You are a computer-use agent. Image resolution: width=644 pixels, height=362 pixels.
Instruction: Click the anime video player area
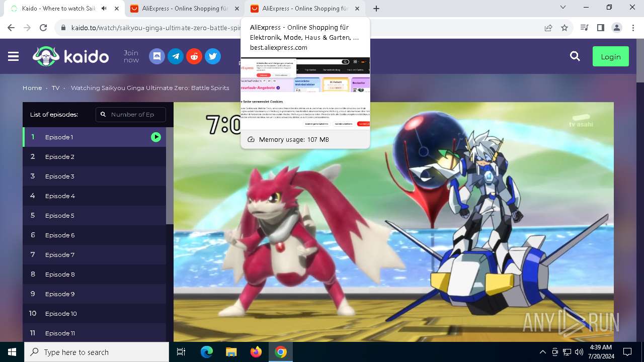coord(393,222)
